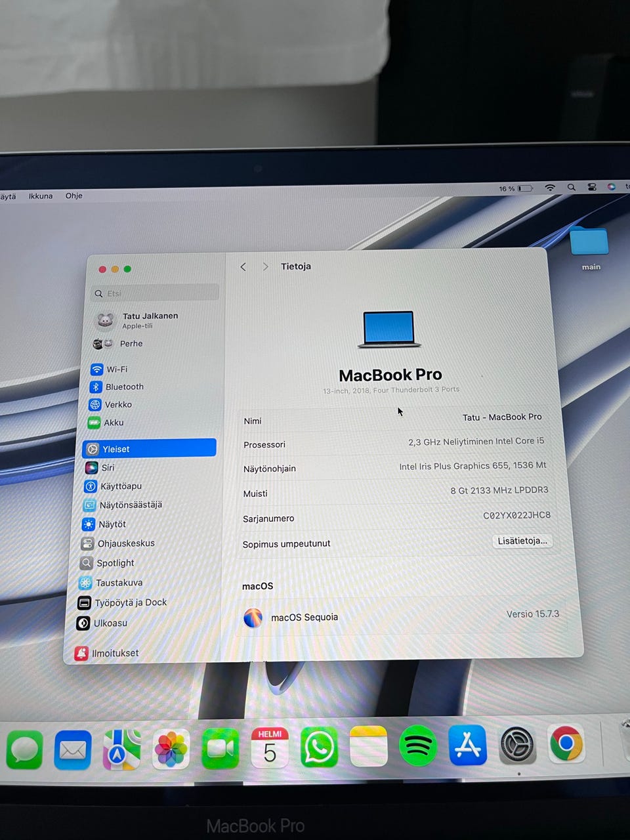The height and width of the screenshot is (840, 630).
Task: Click System Settings icon in Dock
Action: click(517, 744)
